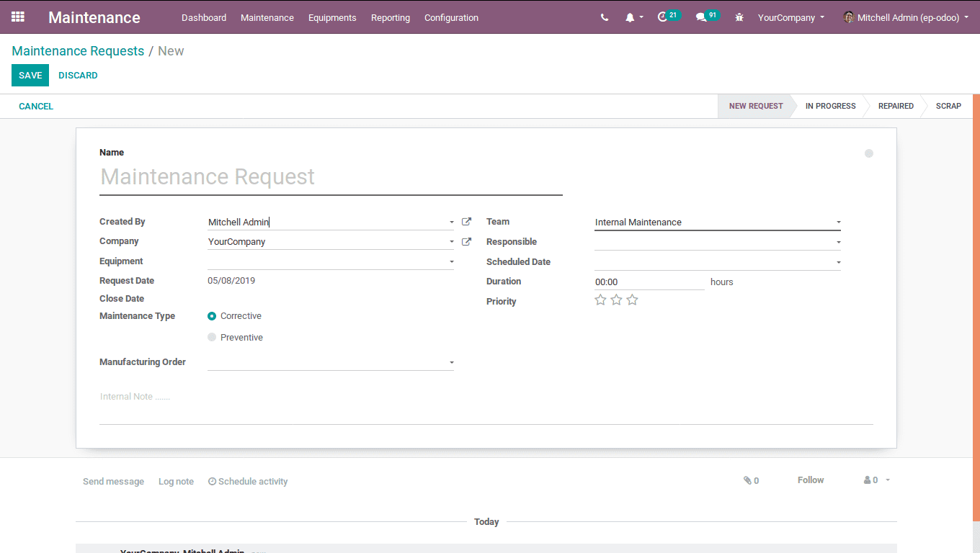
Task: Open activities clock icon with badge 21
Action: (663, 17)
